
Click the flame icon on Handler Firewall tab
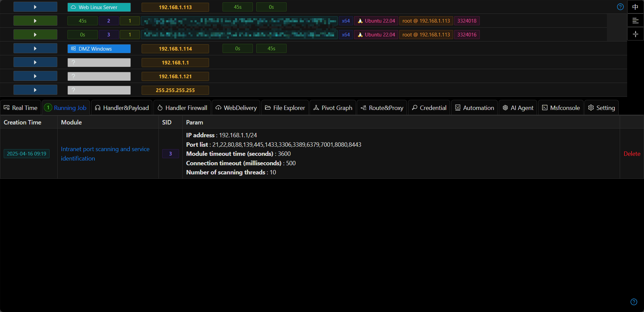(160, 108)
